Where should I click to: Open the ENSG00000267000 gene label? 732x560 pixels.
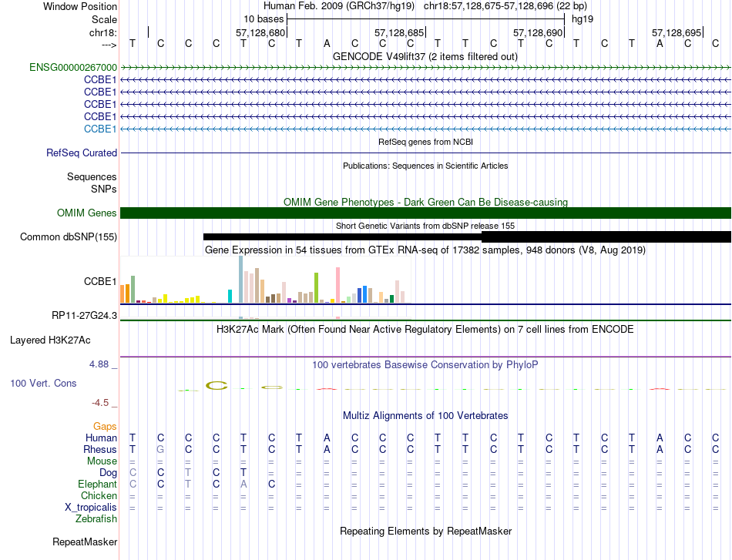(73, 67)
